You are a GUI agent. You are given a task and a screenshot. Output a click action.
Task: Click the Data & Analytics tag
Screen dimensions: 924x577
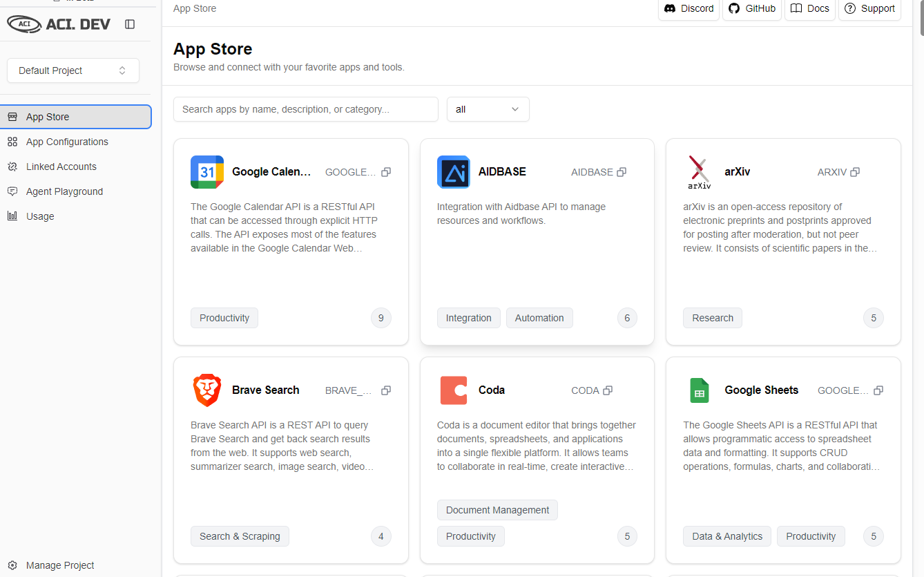pos(727,536)
